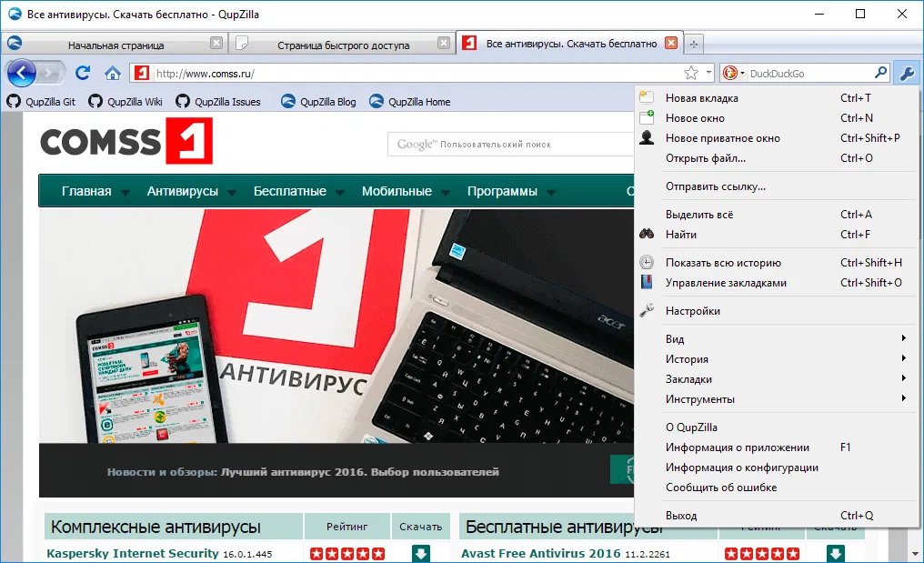The height and width of the screenshot is (563, 924).
Task: Open QupZilla Home bookmark
Action: 409,101
